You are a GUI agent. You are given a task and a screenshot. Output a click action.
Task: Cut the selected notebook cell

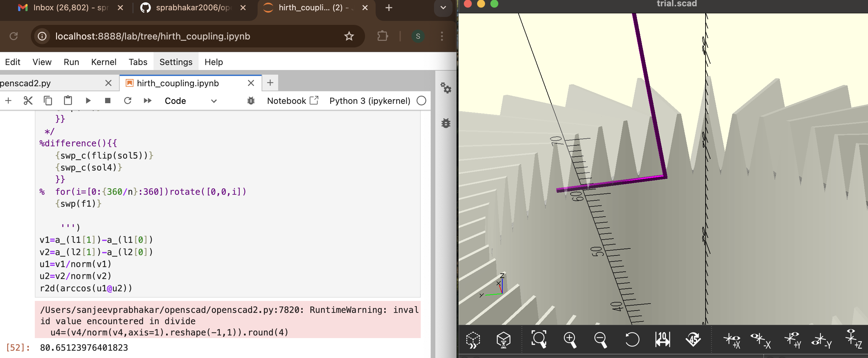tap(28, 101)
